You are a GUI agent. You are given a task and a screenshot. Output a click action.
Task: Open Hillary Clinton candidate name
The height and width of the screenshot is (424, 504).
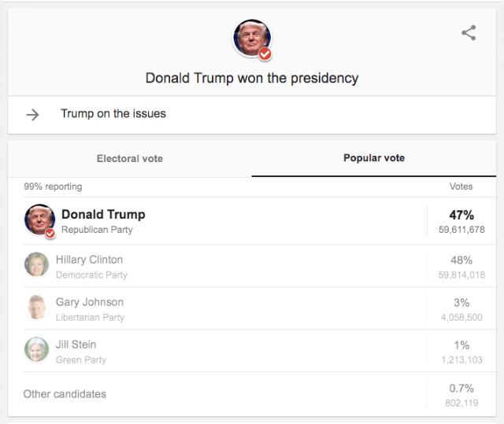point(89,260)
